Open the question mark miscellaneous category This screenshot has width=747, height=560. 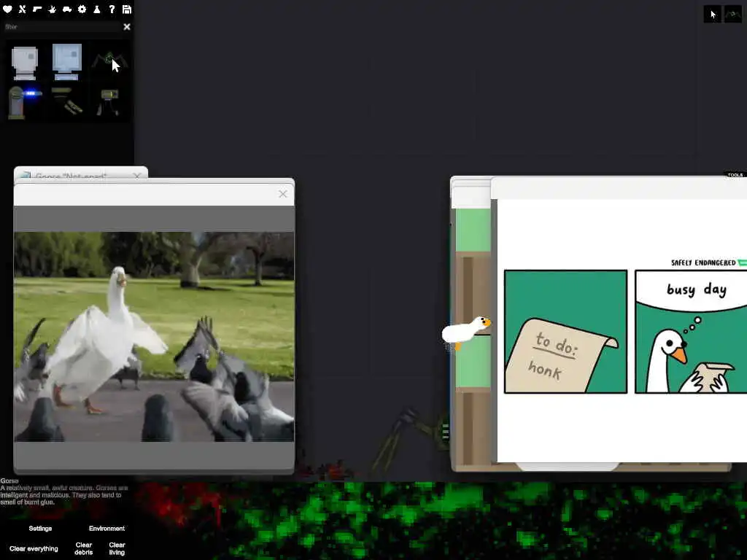click(x=112, y=9)
